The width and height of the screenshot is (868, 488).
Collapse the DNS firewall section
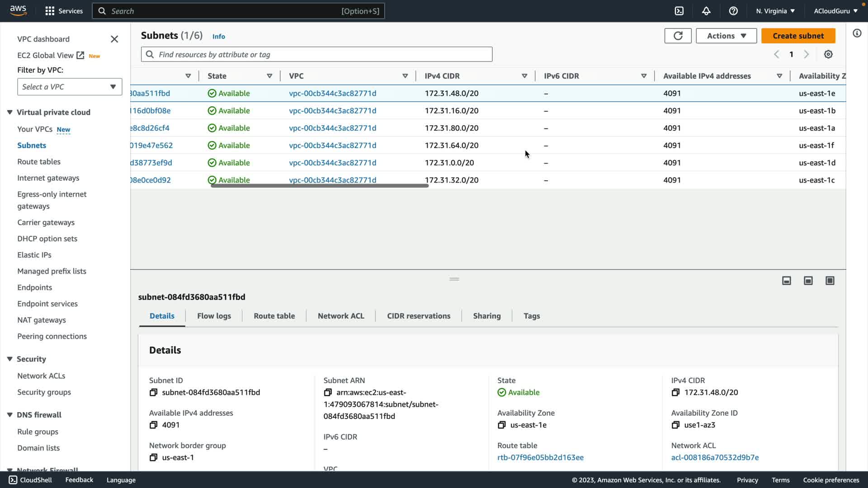tap(9, 415)
